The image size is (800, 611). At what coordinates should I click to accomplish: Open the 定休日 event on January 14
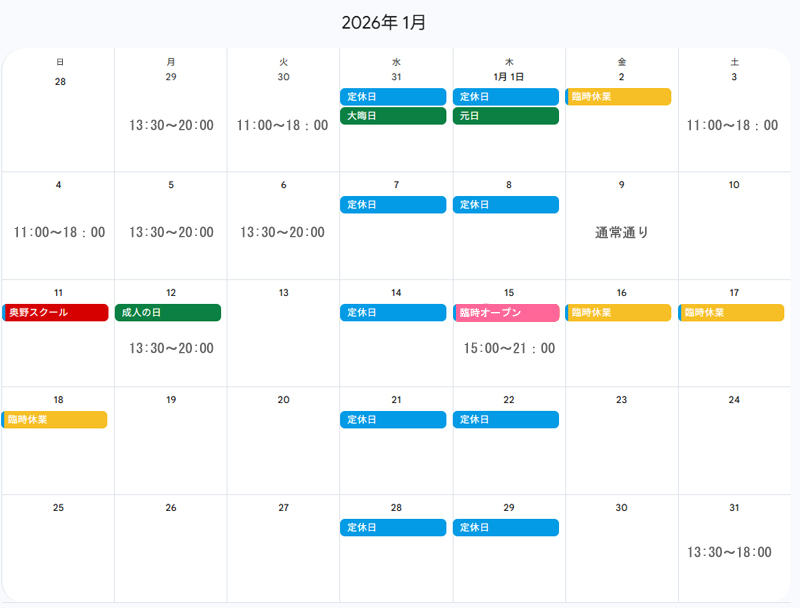coord(392,313)
